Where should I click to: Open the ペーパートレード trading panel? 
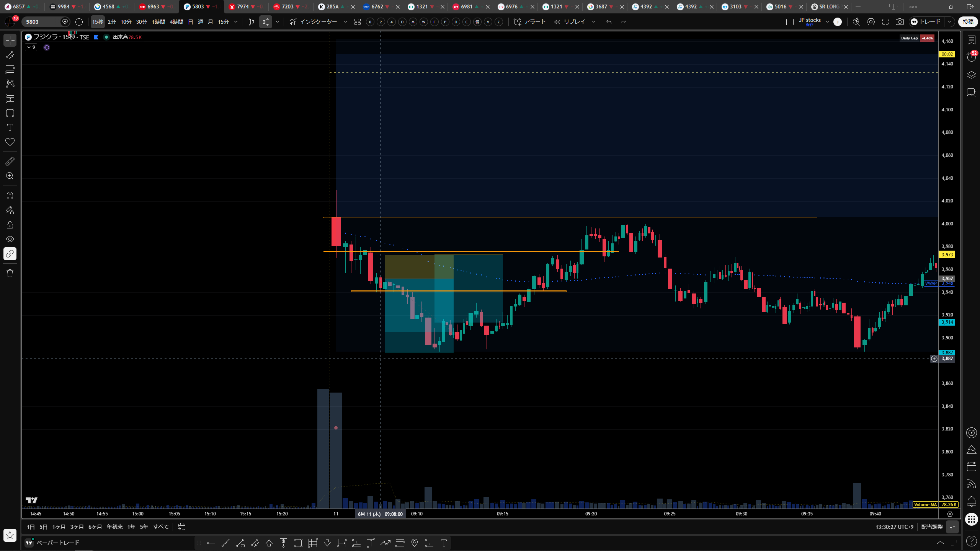tap(53, 543)
